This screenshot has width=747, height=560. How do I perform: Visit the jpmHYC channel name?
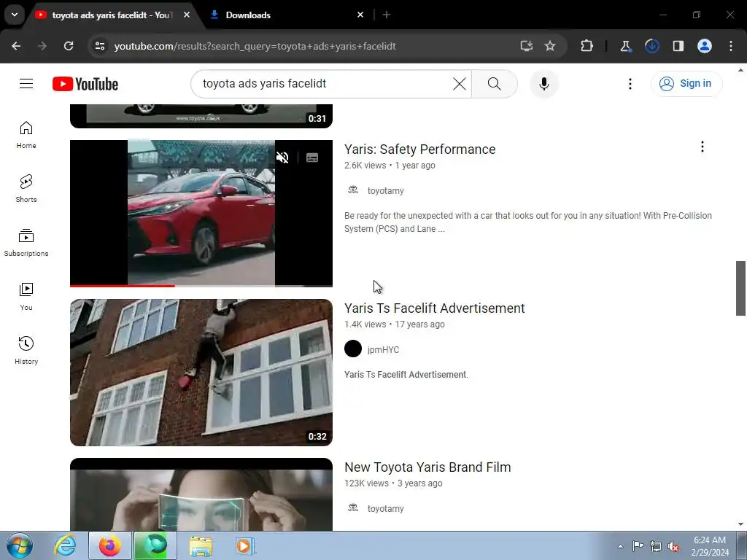383,350
